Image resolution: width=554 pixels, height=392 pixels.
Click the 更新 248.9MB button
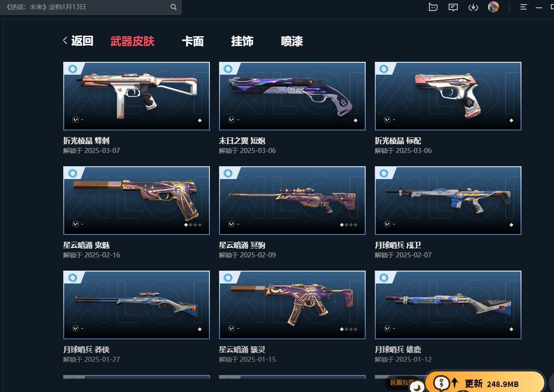click(485, 382)
